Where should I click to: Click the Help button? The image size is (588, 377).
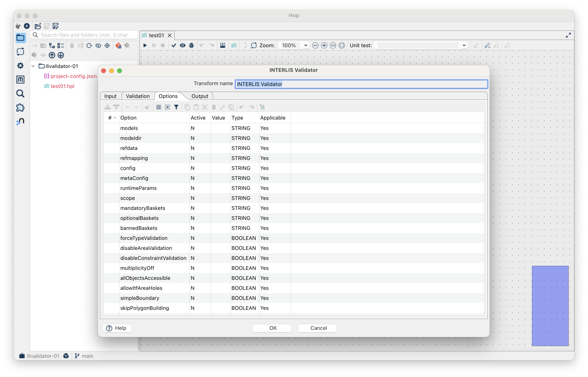[117, 328]
